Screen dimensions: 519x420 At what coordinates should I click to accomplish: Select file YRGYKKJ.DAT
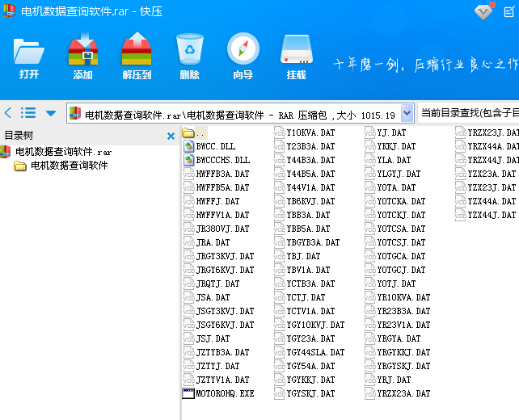click(397, 352)
